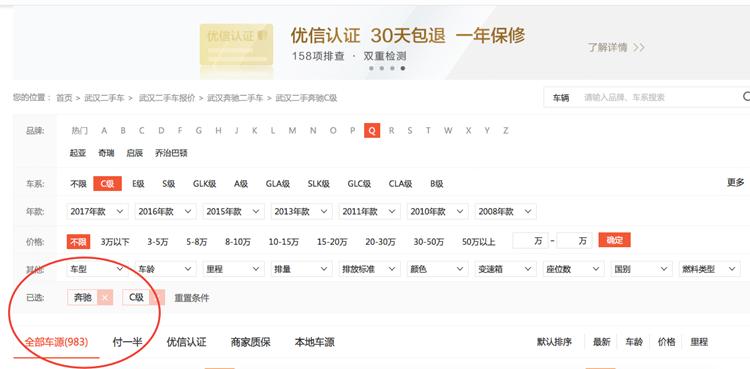Viewport: 750px width, 369px height.
Task: Click the fourth banner carousel dot
Action: [x=403, y=68]
